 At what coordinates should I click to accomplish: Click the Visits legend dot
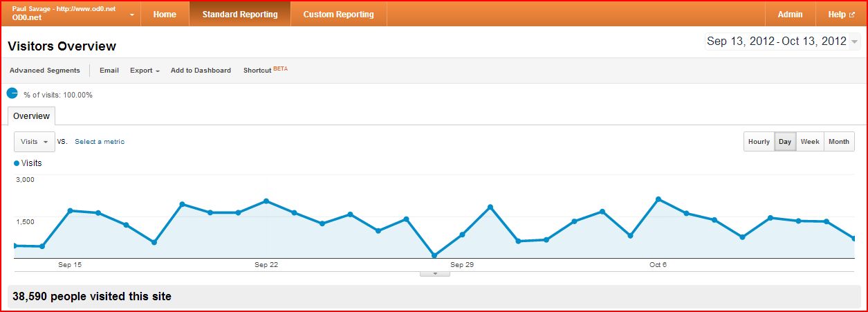[x=17, y=163]
